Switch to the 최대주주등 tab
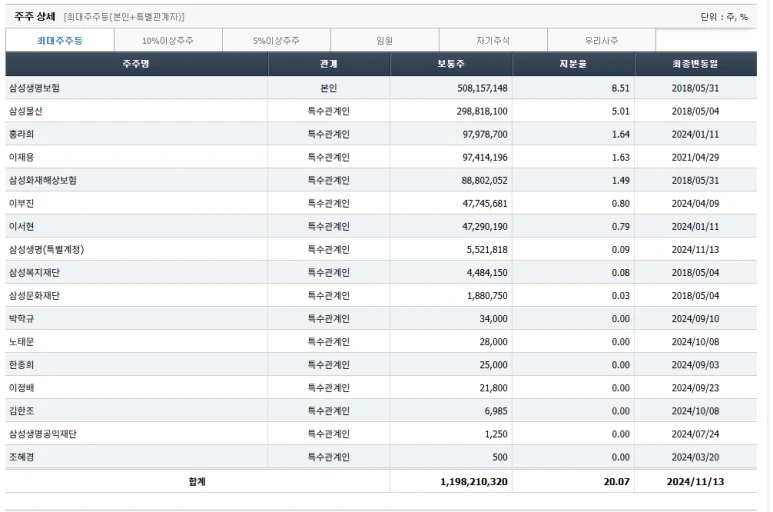This screenshot has height=512, width=773. point(60,40)
